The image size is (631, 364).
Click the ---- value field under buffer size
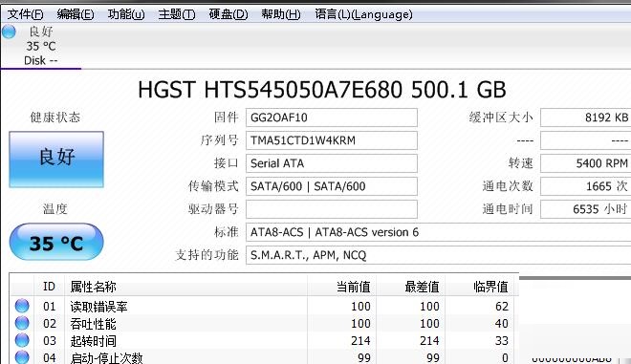point(585,140)
